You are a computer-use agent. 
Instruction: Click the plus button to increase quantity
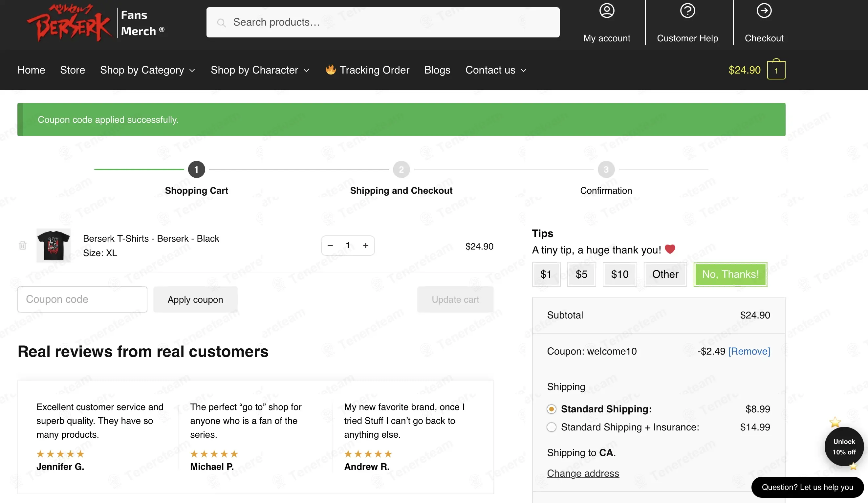[x=365, y=245]
